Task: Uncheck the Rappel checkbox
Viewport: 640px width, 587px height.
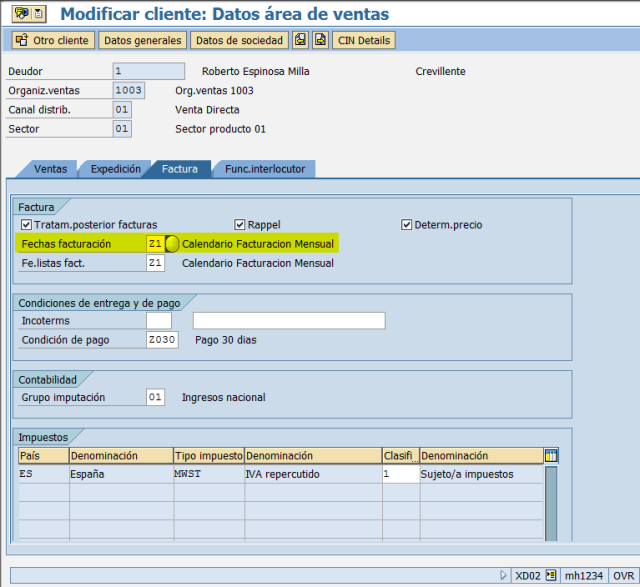Action: click(240, 225)
